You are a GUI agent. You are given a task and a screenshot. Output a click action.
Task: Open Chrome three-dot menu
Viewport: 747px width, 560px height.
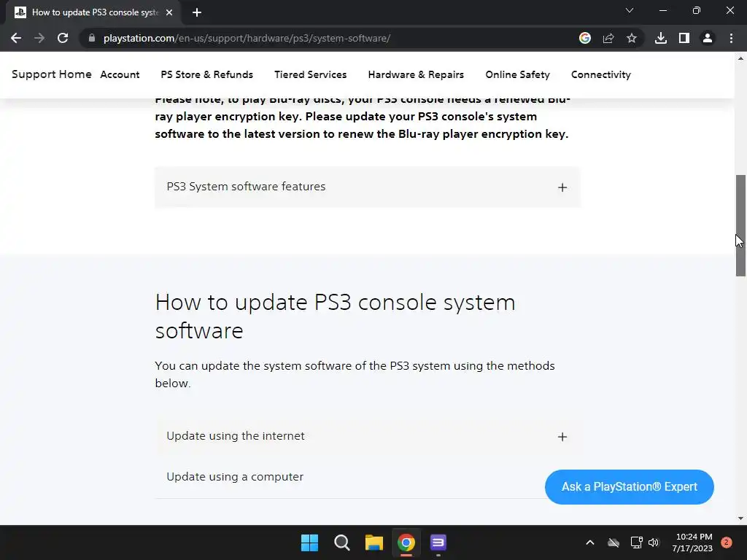tap(731, 38)
